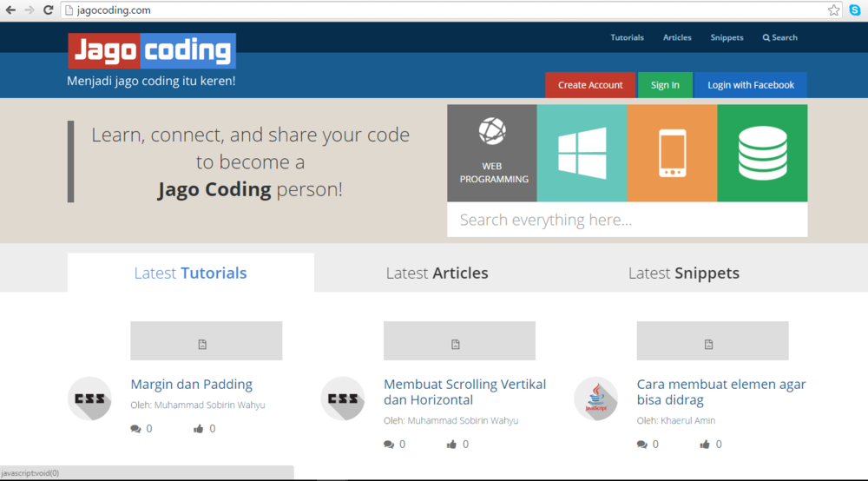868x481 pixels.
Task: Open the Skype extension icon
Action: (855, 10)
